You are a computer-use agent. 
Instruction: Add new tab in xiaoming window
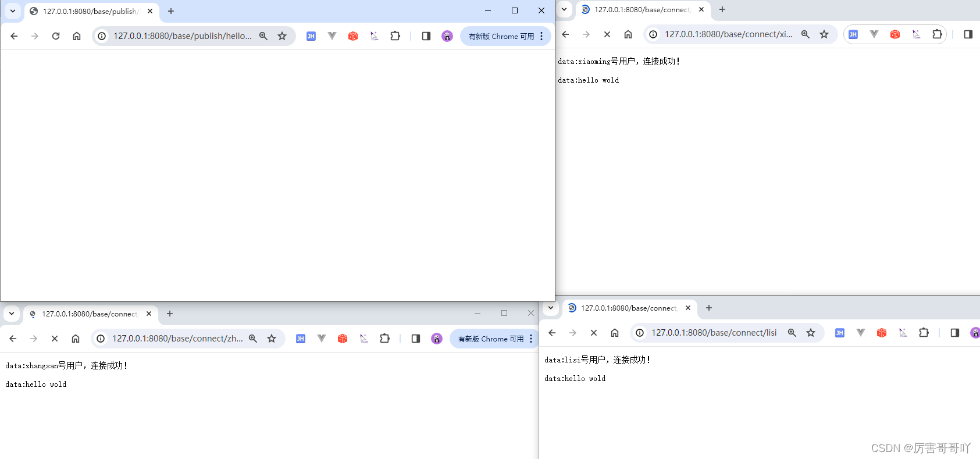tap(722, 9)
